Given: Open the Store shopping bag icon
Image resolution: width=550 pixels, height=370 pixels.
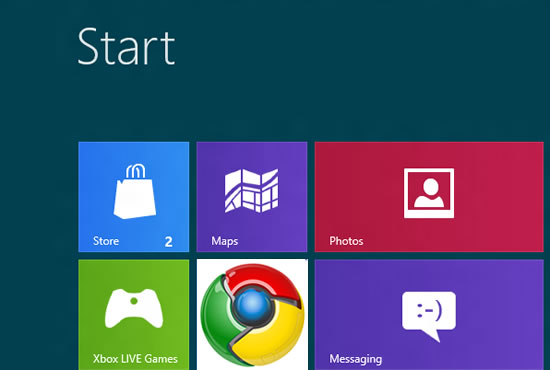Looking at the screenshot, I should pyautogui.click(x=135, y=191).
